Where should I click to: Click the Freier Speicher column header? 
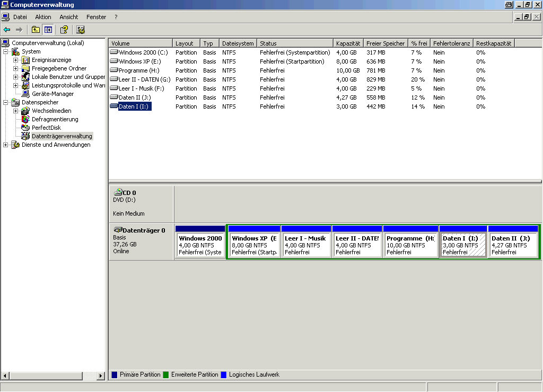point(385,43)
